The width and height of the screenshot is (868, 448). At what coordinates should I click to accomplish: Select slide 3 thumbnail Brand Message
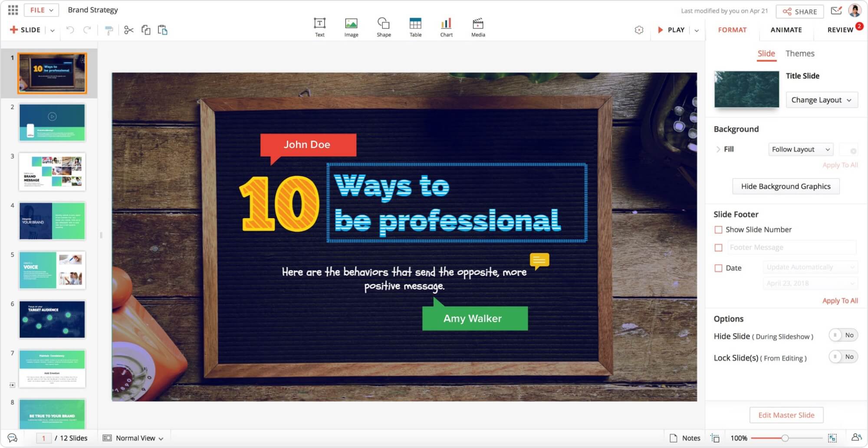(52, 172)
